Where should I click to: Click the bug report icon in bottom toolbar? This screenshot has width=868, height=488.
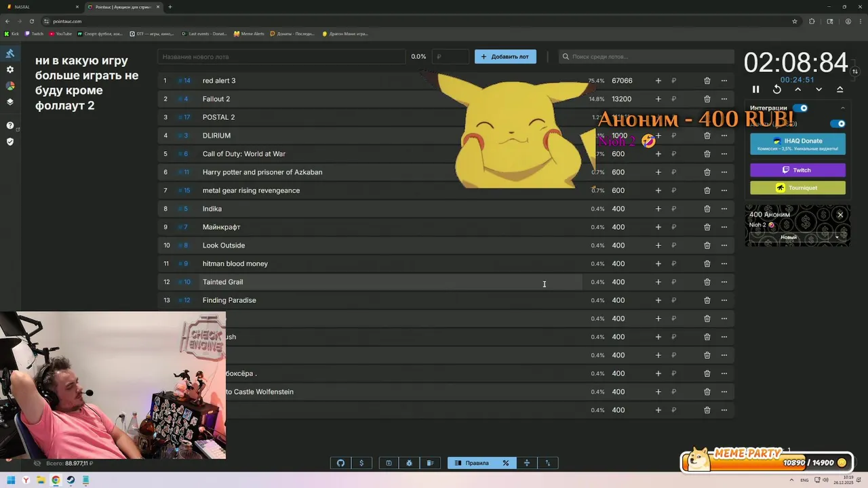(409, 463)
